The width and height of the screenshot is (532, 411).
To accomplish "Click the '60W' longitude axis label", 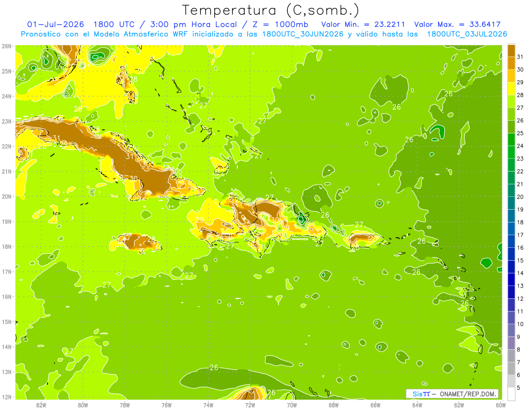I will tap(501, 405).
